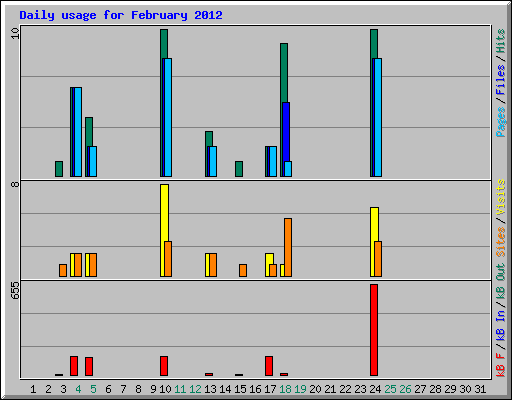The height and width of the screenshot is (400, 512).
Task: Click the small green Hits bar for day 15
Action: point(239,169)
